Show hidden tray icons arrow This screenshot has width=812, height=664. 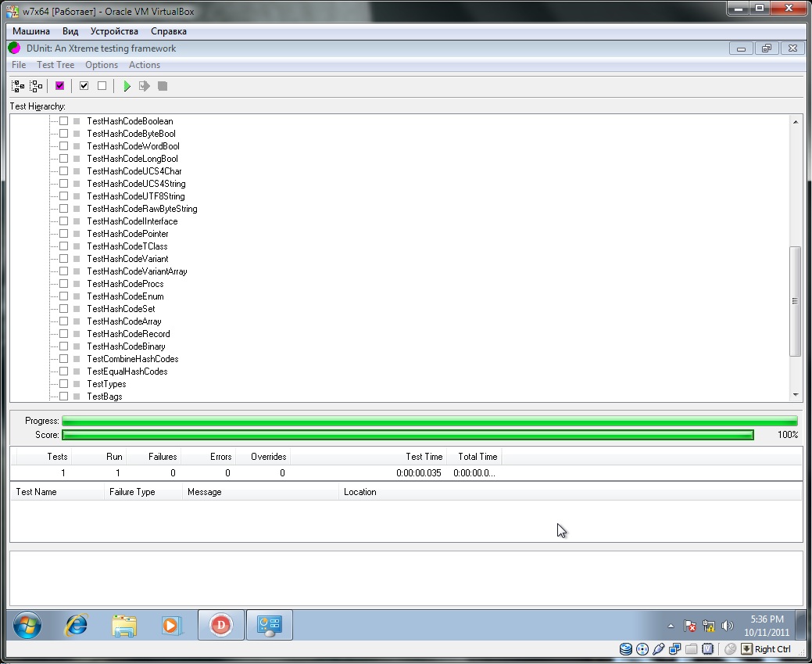671,626
